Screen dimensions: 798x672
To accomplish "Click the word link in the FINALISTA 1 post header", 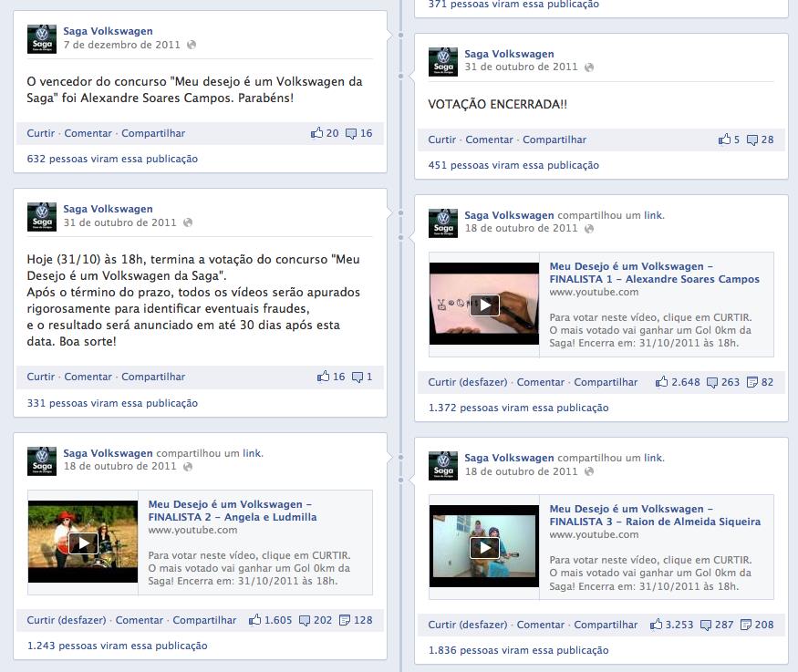I will (654, 215).
